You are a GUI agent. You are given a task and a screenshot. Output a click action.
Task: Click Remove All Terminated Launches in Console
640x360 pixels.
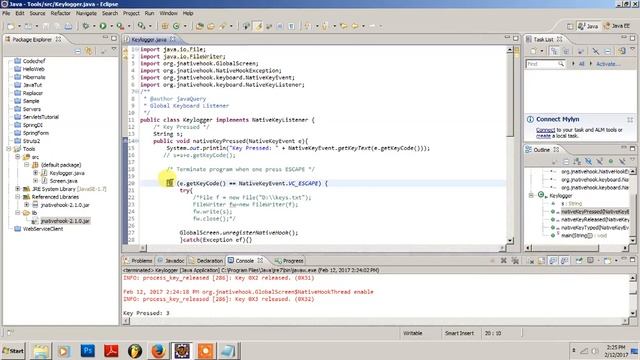pyautogui.click(x=515, y=260)
